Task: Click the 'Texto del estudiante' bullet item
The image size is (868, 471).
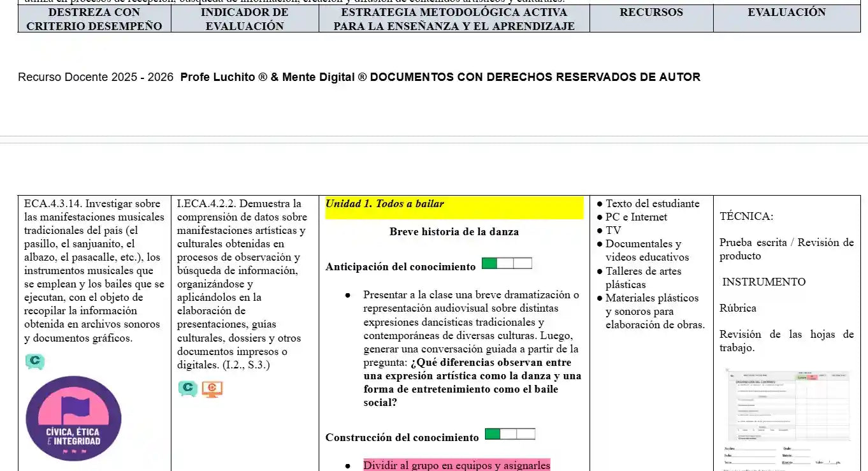Action: (652, 204)
